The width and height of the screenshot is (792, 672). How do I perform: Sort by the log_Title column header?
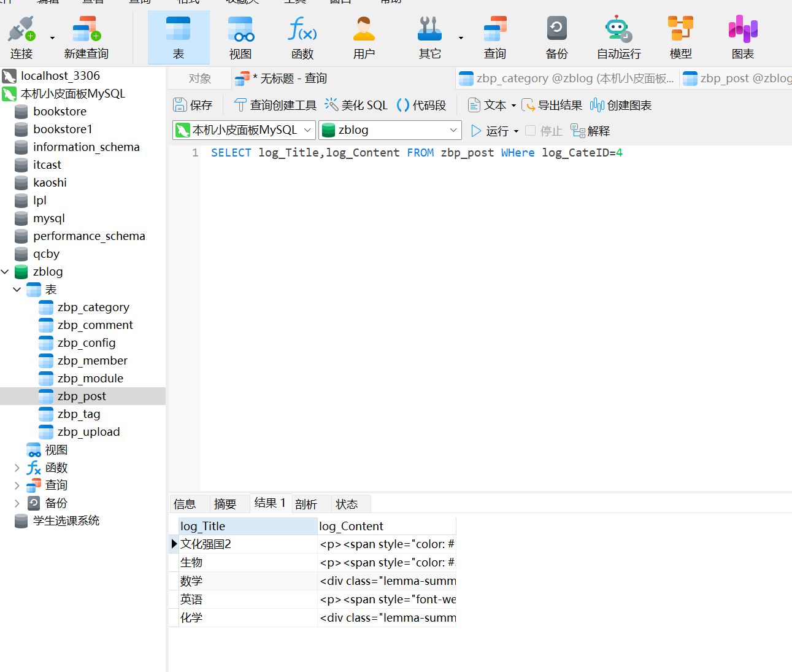point(248,526)
